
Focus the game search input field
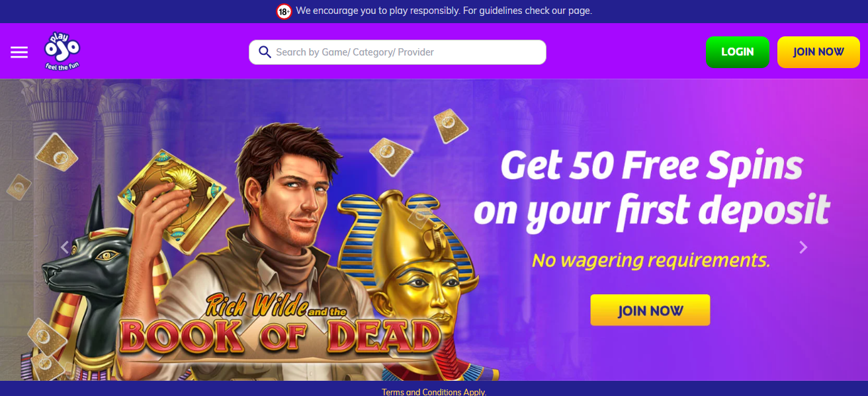398,52
